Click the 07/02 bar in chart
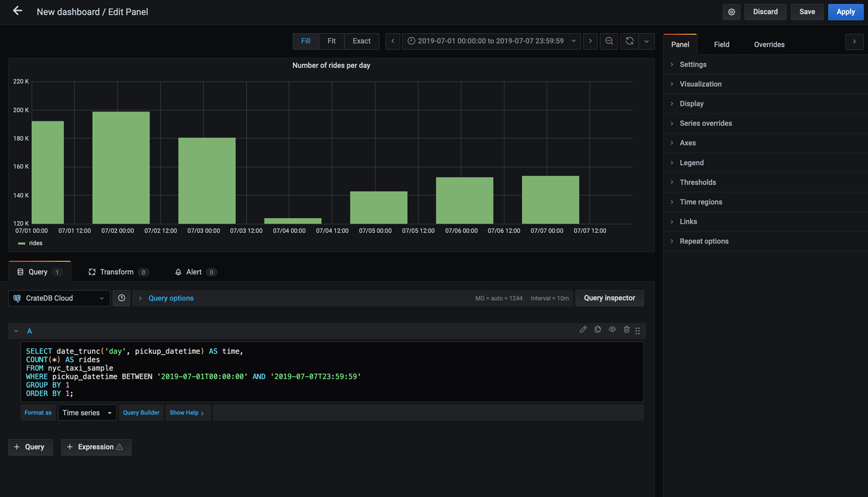 tap(121, 168)
